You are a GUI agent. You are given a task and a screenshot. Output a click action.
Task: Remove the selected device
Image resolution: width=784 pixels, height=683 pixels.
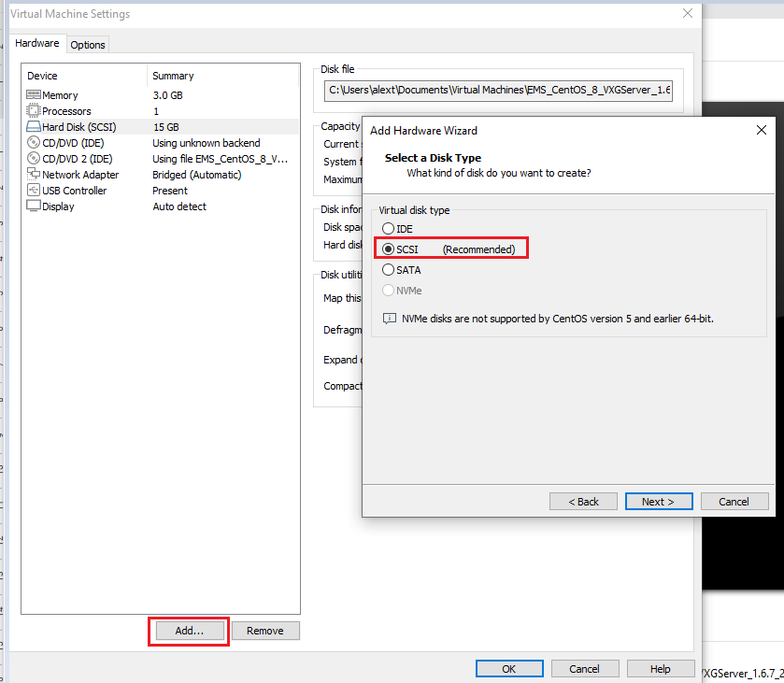tap(265, 631)
